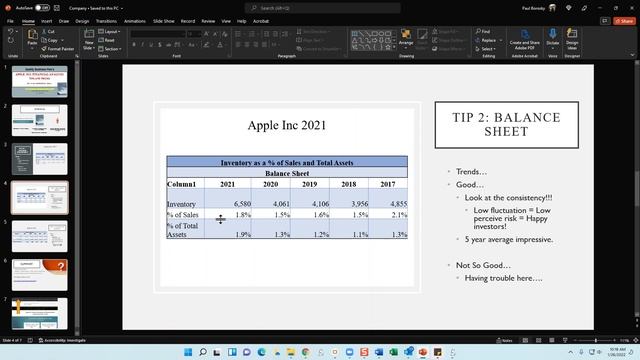The height and width of the screenshot is (360, 640).
Task: Click the Design Ideas icon
Action: click(x=572, y=34)
